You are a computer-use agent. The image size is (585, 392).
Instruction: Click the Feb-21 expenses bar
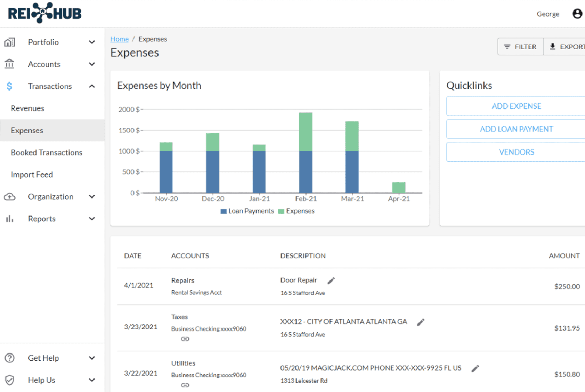306,131
